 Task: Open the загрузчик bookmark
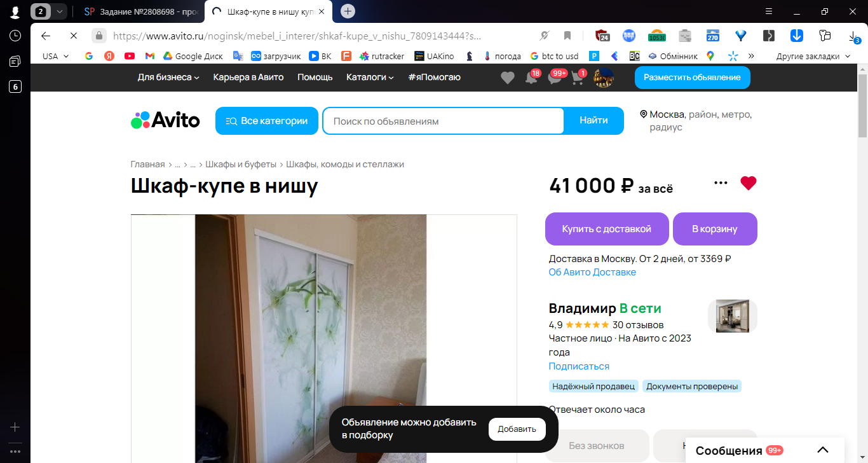[x=276, y=56]
